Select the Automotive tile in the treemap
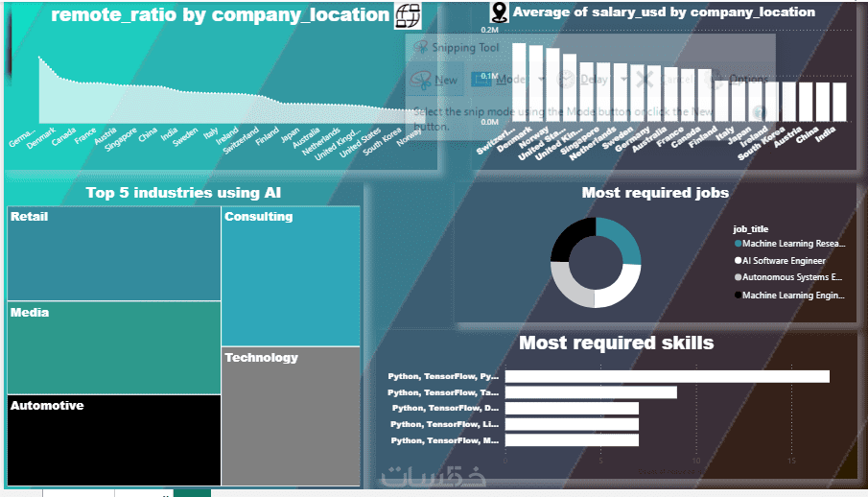The height and width of the screenshot is (497, 868). coord(114,440)
